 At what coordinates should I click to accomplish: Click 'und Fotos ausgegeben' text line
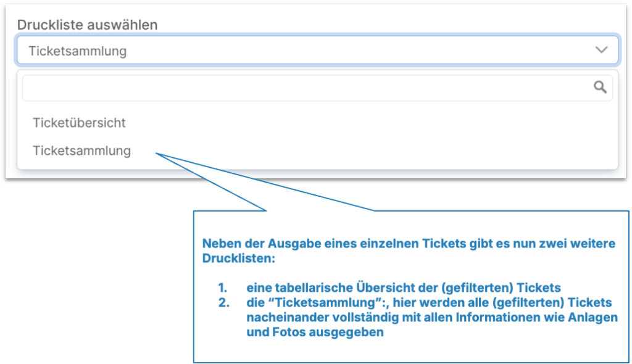tap(315, 332)
